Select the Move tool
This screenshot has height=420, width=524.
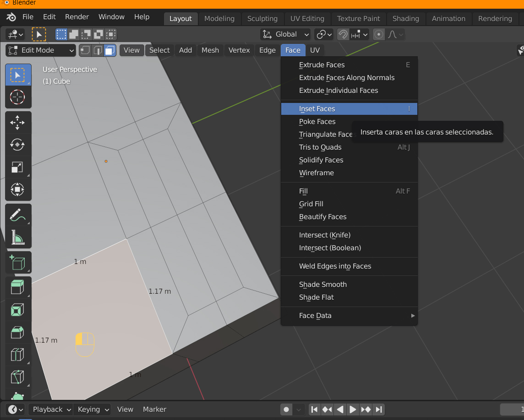coord(18,123)
